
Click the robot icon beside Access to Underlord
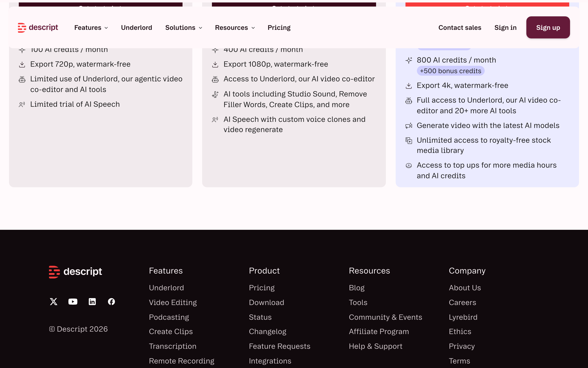[x=215, y=79]
